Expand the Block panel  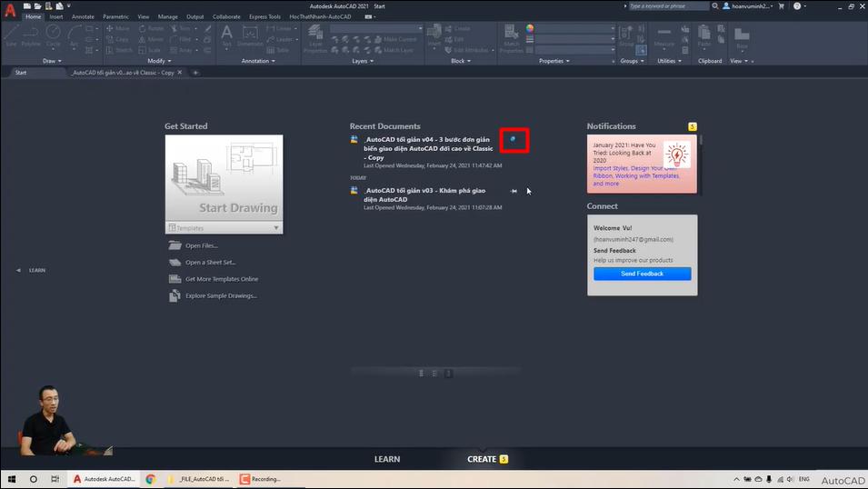461,61
